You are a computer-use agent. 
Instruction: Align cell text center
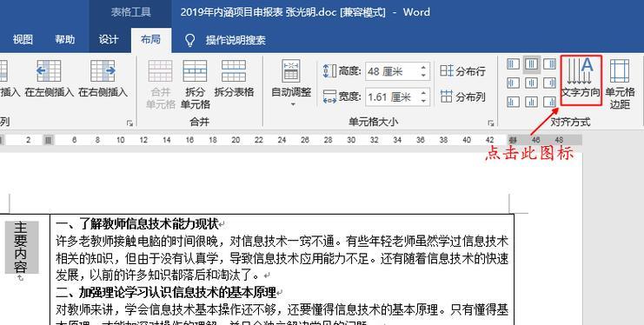[532, 83]
